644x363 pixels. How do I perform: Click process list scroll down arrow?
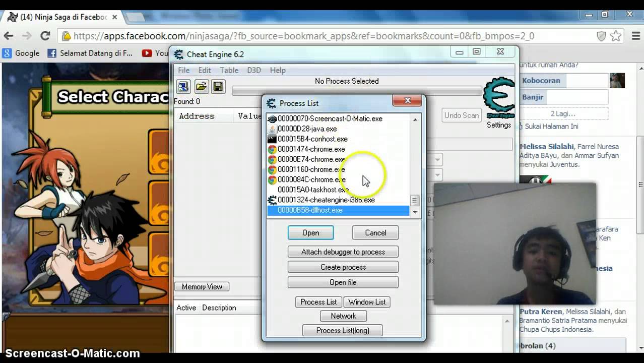[x=415, y=212]
